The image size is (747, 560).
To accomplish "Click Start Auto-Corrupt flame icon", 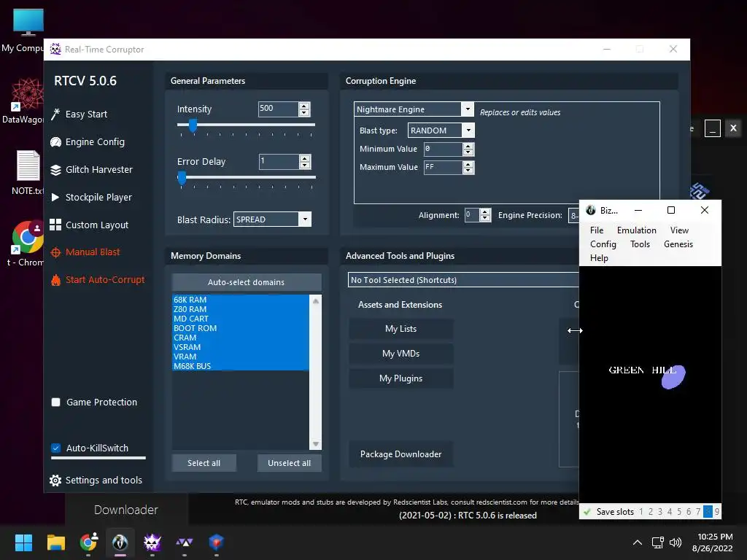I will 55,280.
